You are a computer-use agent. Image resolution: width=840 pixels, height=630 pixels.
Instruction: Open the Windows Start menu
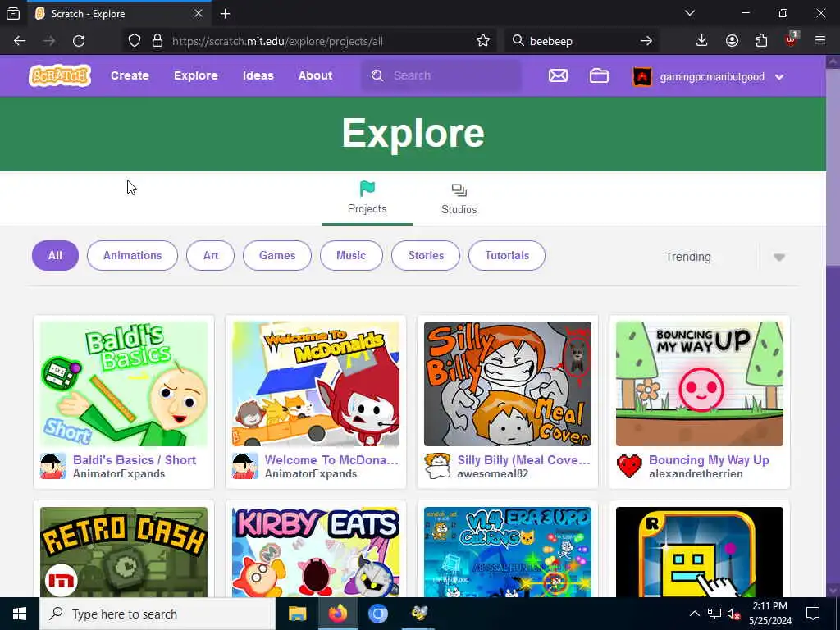pyautogui.click(x=20, y=614)
